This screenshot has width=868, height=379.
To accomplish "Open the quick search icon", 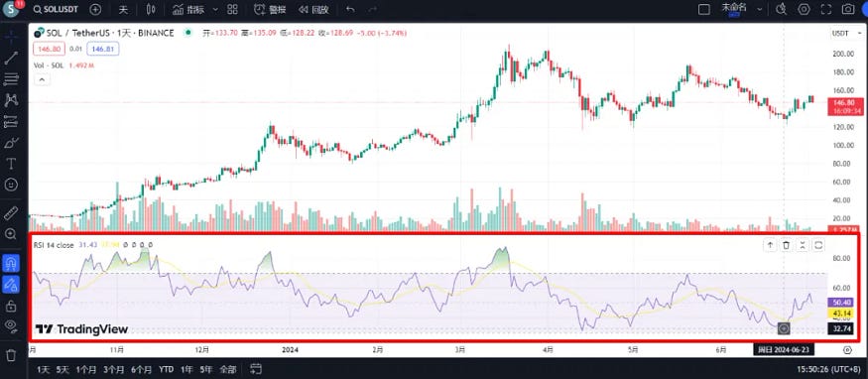I will [x=781, y=9].
